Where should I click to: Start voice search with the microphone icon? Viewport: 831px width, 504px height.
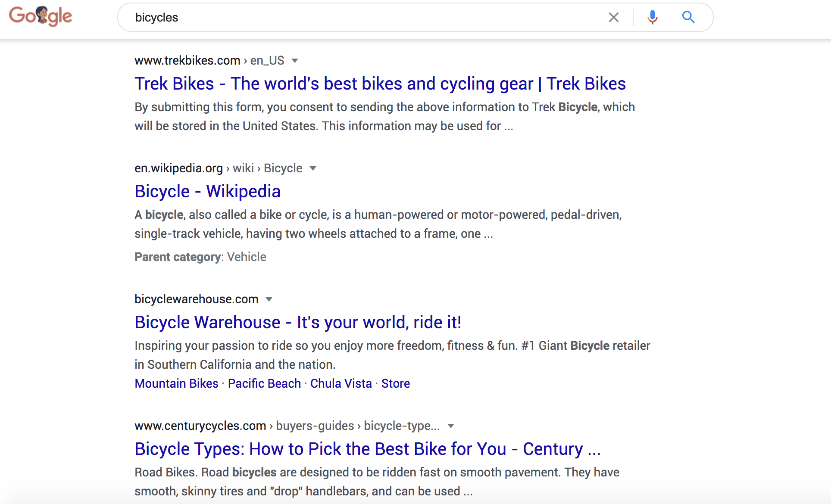(652, 17)
